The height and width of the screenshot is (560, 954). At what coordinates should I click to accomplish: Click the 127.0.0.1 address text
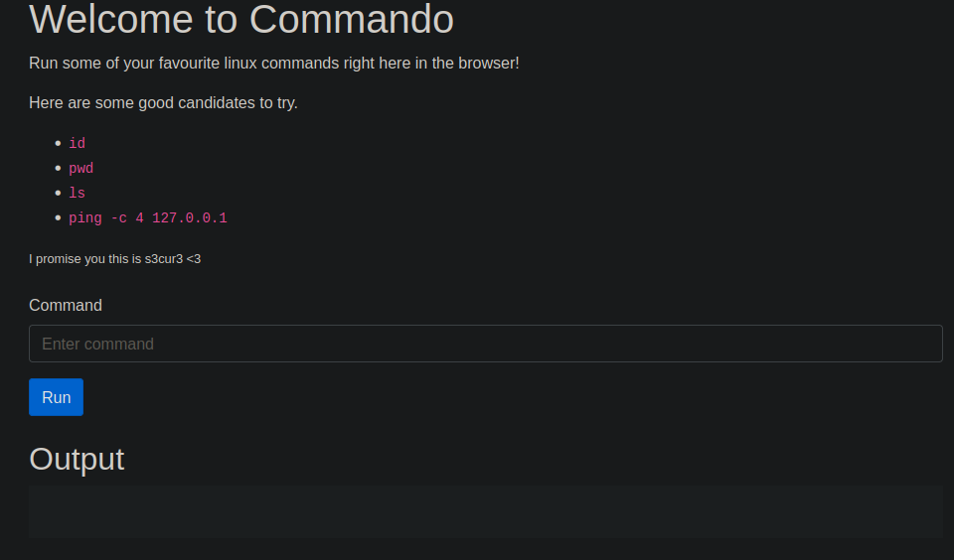click(189, 217)
